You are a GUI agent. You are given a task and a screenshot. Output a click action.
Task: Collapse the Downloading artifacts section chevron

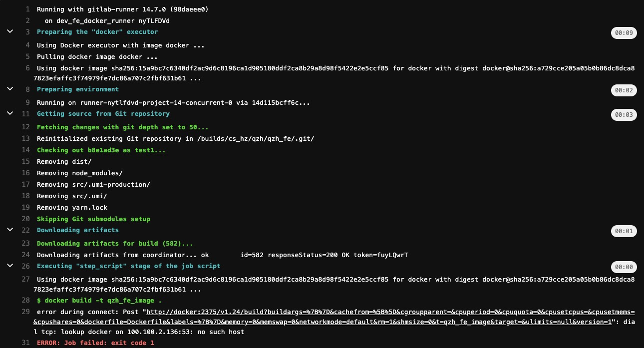(9, 230)
